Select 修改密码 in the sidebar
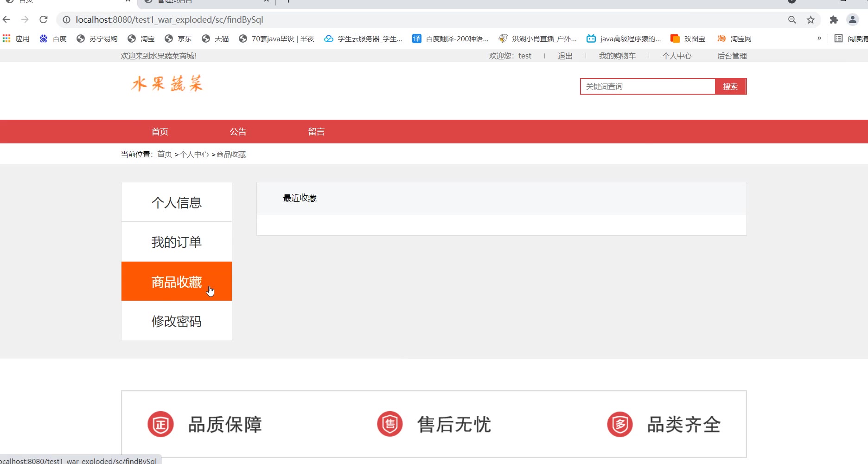868x464 pixels. (x=177, y=321)
